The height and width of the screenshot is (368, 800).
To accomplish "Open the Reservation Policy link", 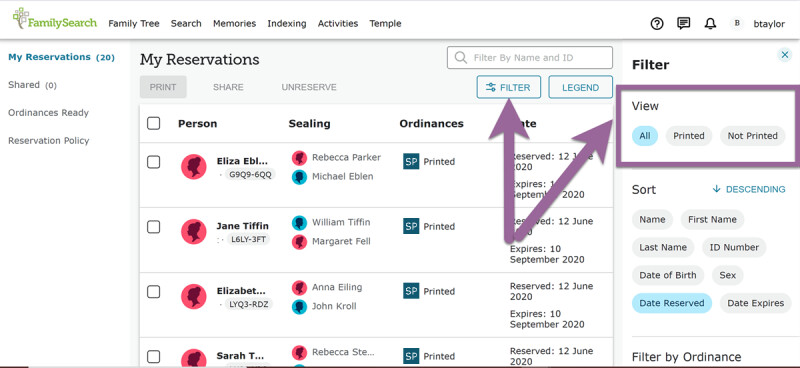I will (x=48, y=141).
